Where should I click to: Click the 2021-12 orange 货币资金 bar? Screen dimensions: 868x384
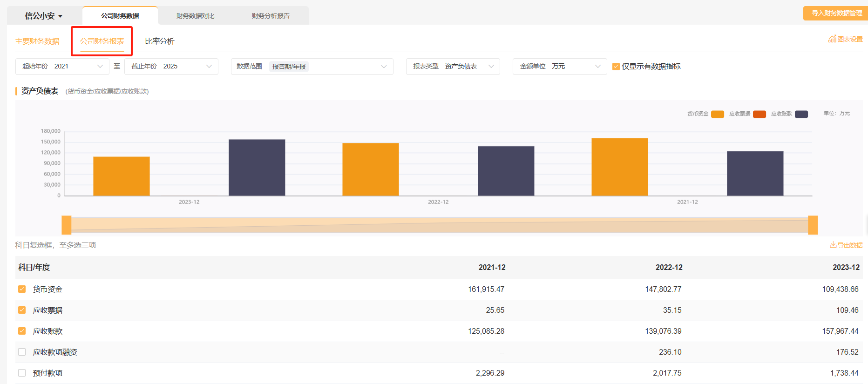(x=619, y=167)
